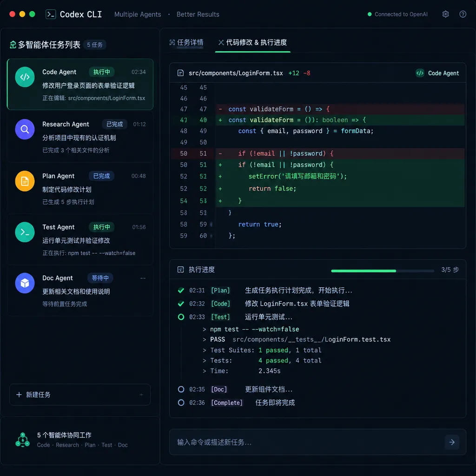Click the 01:56 timer on Test Agent
This screenshot has height=476, width=476.
pyautogui.click(x=139, y=227)
